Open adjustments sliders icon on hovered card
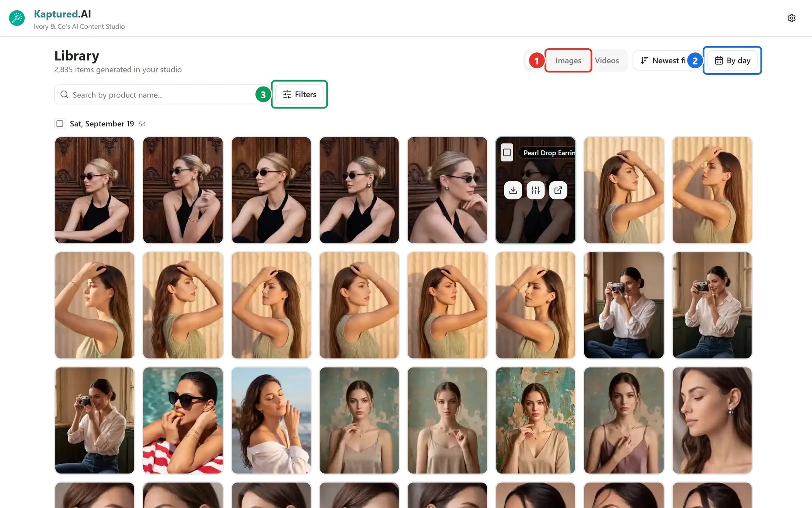The width and height of the screenshot is (812, 508). (536, 190)
